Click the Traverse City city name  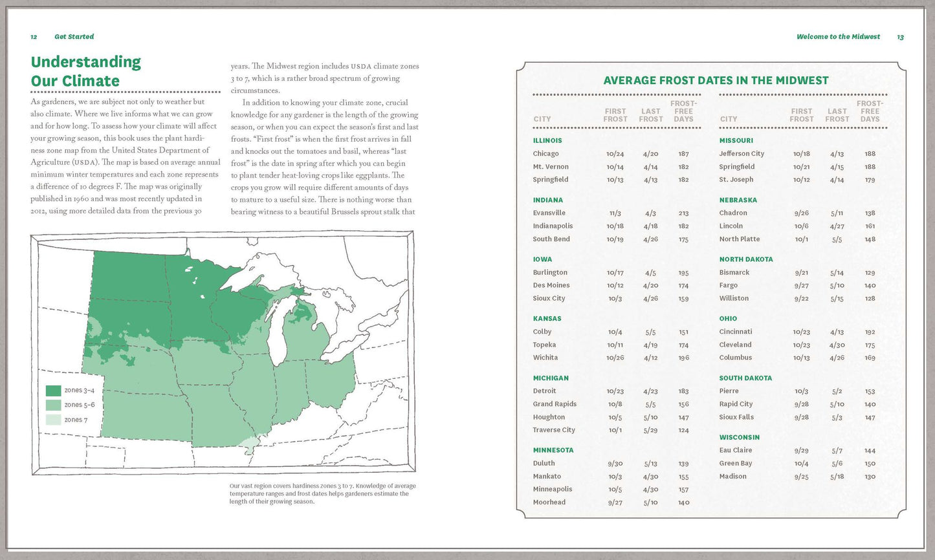[x=554, y=430]
